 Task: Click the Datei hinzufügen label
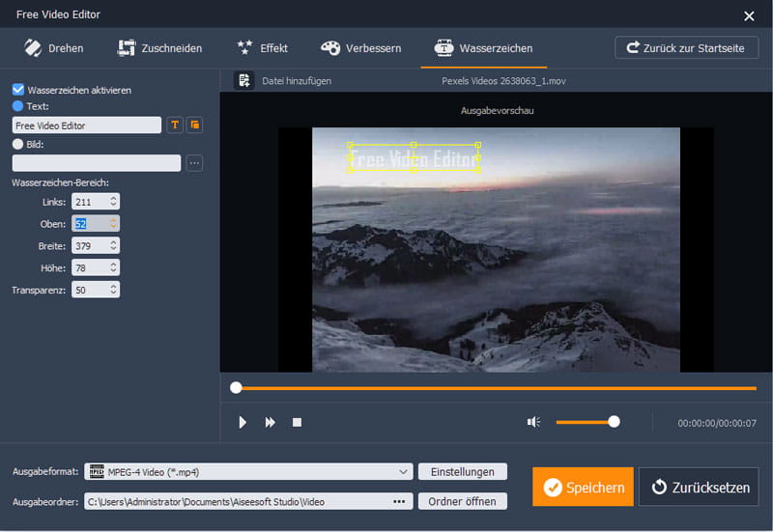297,81
